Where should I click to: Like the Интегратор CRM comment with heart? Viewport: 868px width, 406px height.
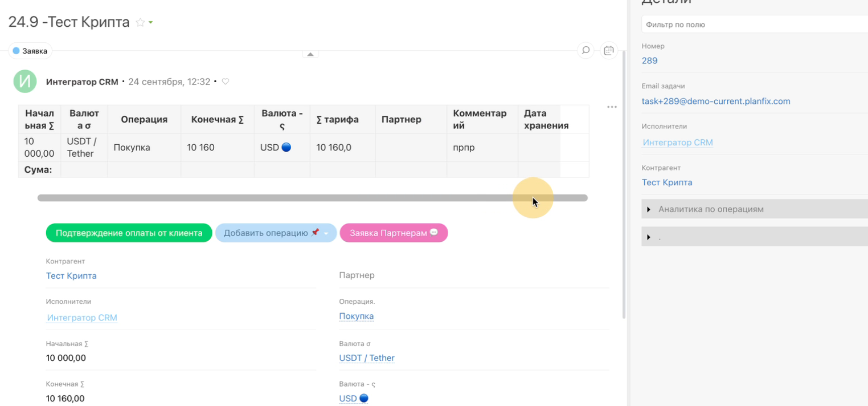(226, 82)
